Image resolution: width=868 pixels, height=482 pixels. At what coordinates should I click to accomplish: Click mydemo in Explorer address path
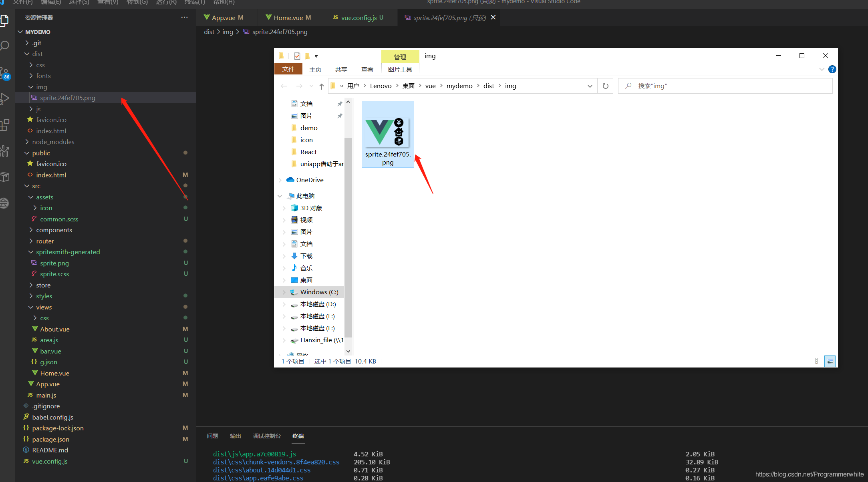(x=459, y=86)
